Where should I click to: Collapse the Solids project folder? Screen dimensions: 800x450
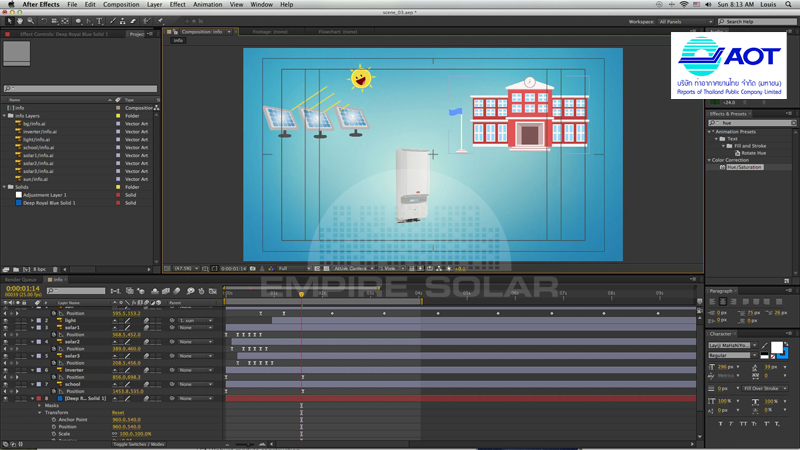pyautogui.click(x=5, y=187)
